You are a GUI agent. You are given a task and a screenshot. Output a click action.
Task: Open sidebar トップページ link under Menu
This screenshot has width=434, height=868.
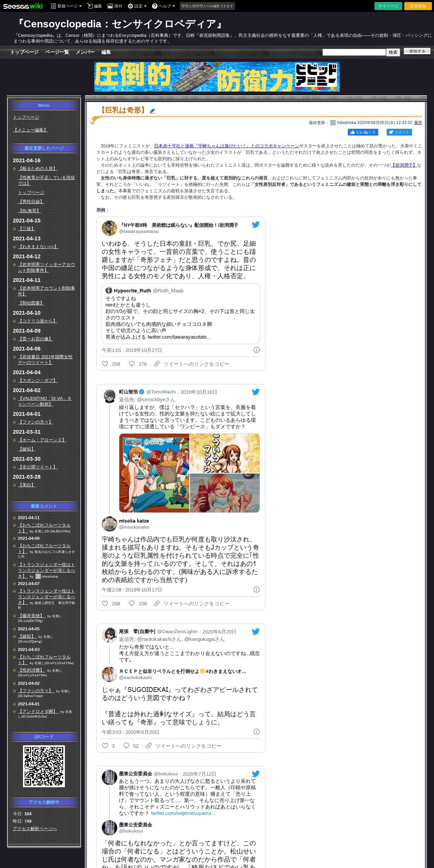pyautogui.click(x=26, y=117)
